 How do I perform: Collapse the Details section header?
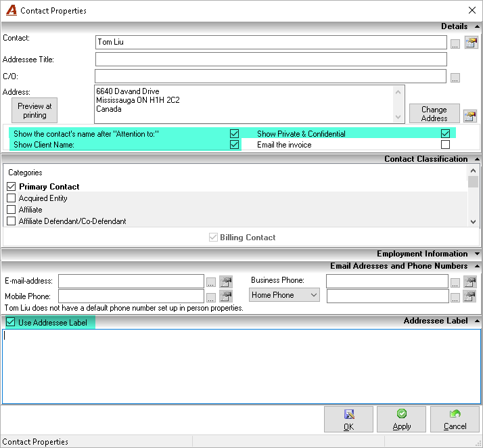[477, 26]
